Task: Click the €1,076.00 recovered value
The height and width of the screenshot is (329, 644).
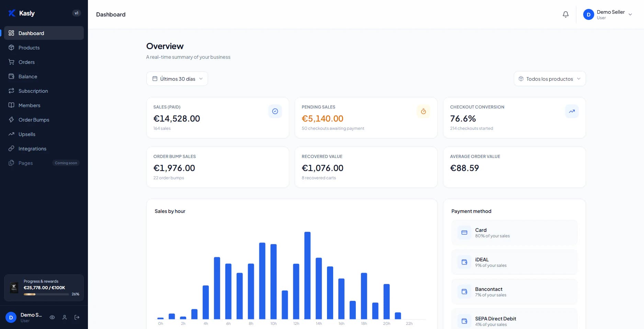Action: click(x=323, y=168)
